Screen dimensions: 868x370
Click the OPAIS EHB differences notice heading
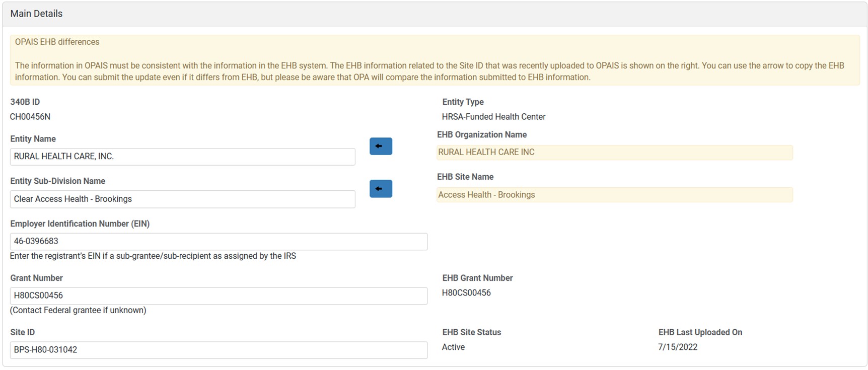(57, 42)
